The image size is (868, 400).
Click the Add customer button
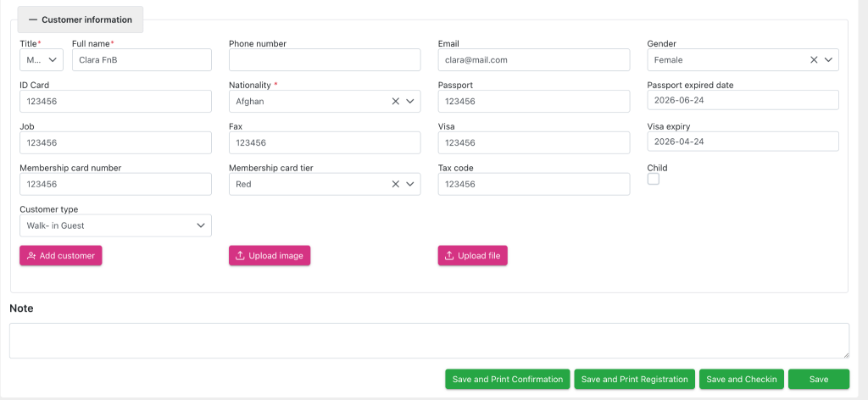(61, 256)
